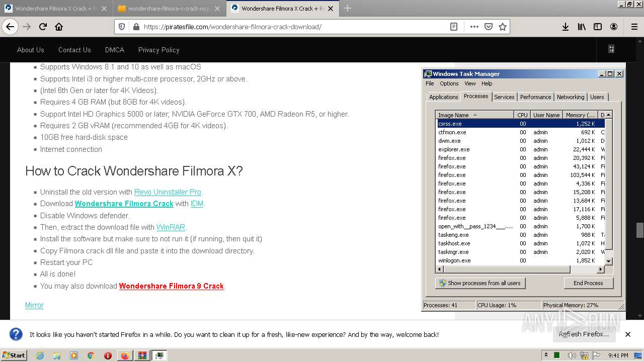Click Show processes from all users

click(x=480, y=283)
